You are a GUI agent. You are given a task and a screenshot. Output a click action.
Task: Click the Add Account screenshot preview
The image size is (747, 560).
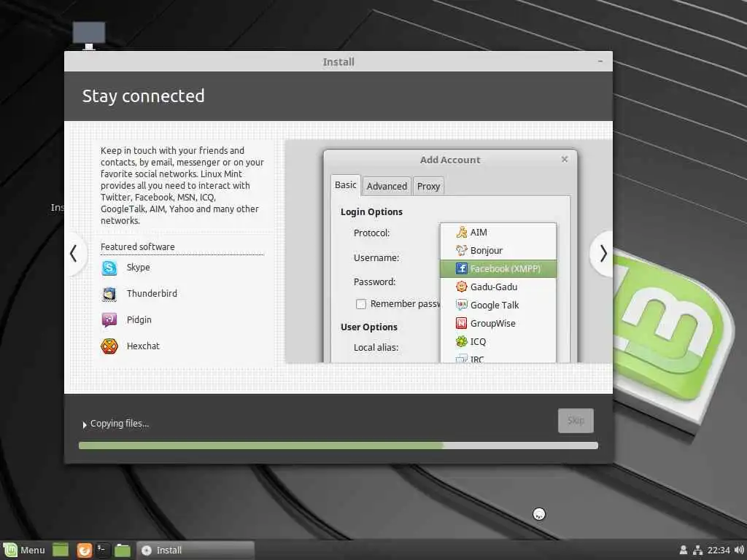[449, 252]
